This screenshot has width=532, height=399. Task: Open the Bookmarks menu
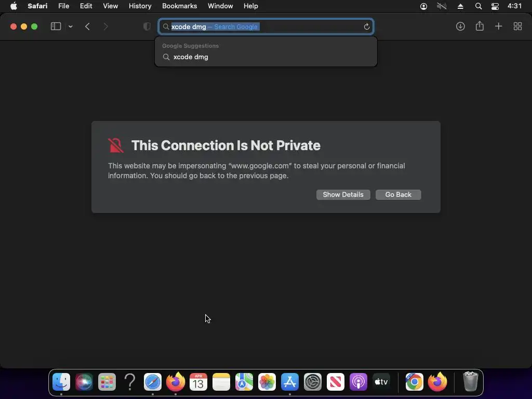pos(179,6)
